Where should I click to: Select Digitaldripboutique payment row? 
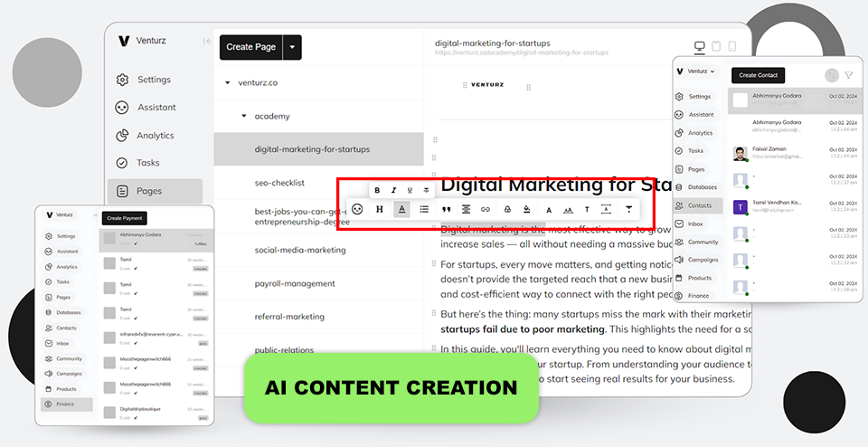pos(156,414)
